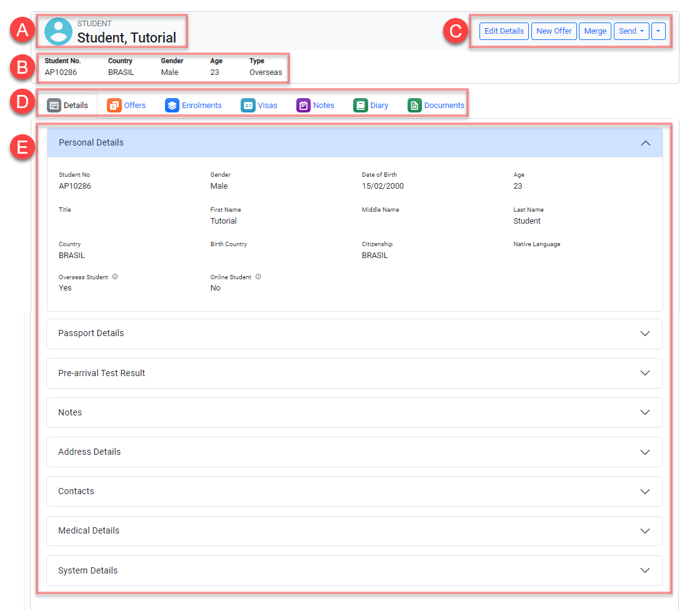The image size is (692, 616).
Task: Expand the Medical Details section
Action: pyautogui.click(x=645, y=530)
